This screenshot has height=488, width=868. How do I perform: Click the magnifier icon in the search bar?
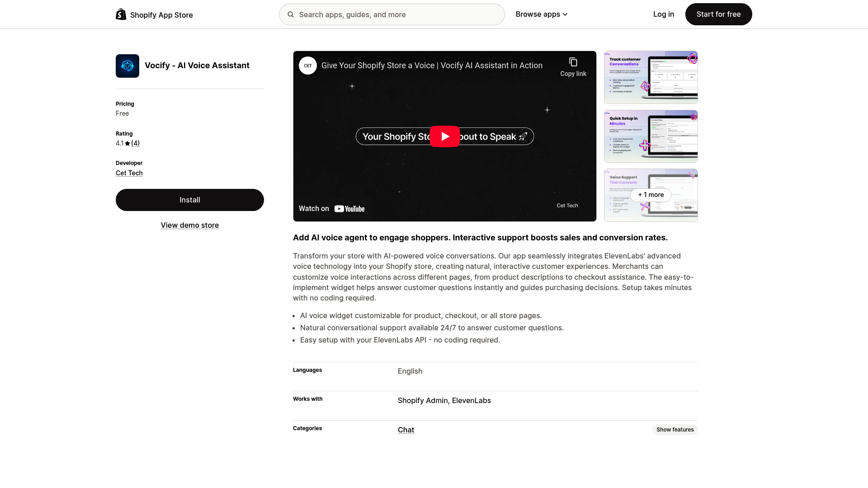pyautogui.click(x=291, y=14)
